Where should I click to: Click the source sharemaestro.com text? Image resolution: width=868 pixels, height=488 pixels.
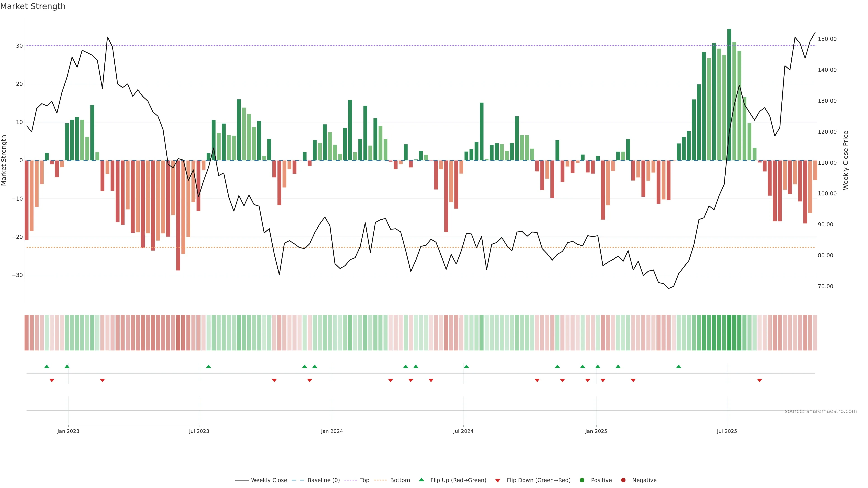[821, 411]
